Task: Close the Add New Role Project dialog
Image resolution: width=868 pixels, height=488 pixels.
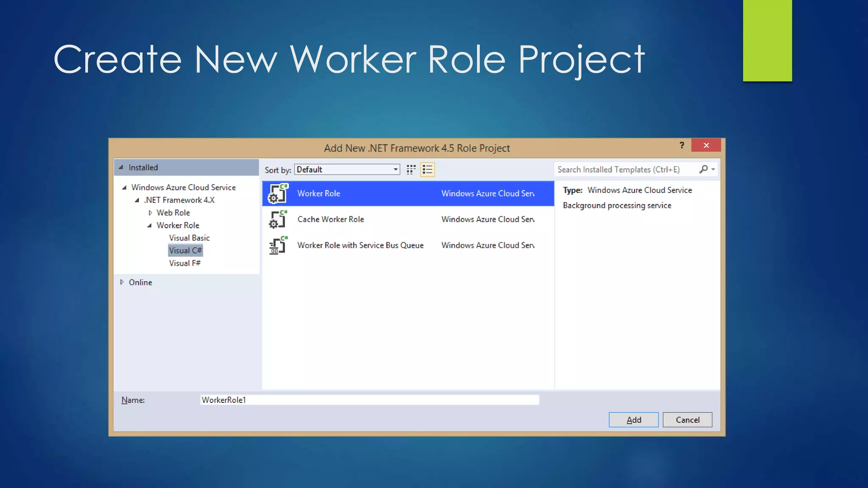Action: pos(706,145)
